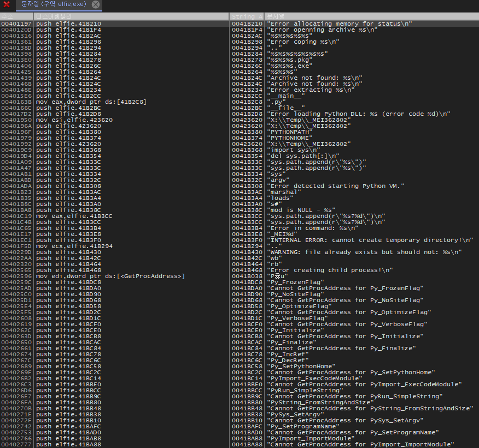Click "Error coping %s\n" string
479x448 pixels.
pos(303,42)
